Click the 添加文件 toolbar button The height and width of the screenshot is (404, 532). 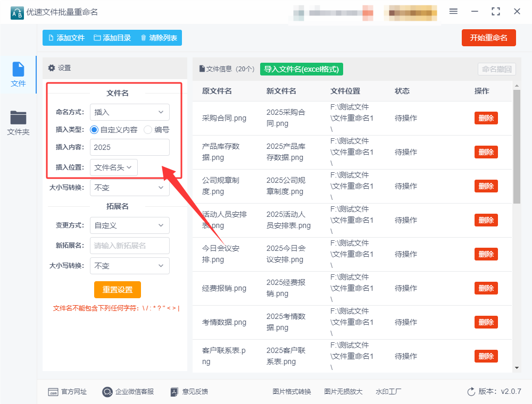[66, 38]
